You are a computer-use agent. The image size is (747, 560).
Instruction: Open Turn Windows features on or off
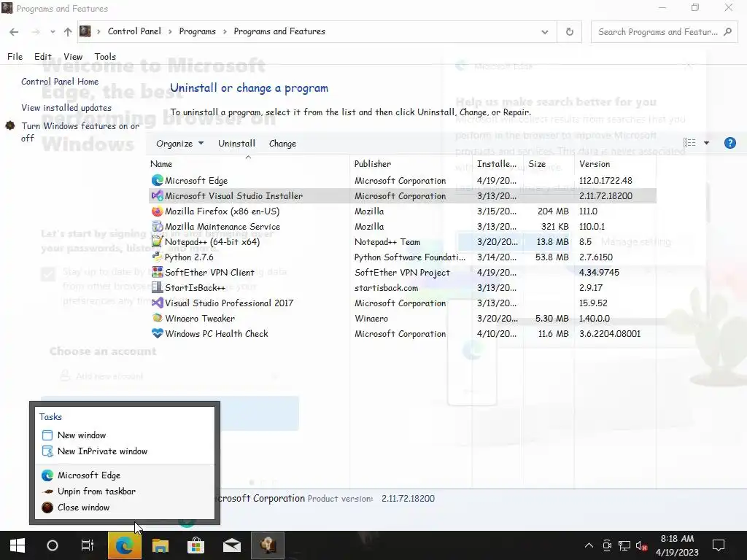point(80,132)
